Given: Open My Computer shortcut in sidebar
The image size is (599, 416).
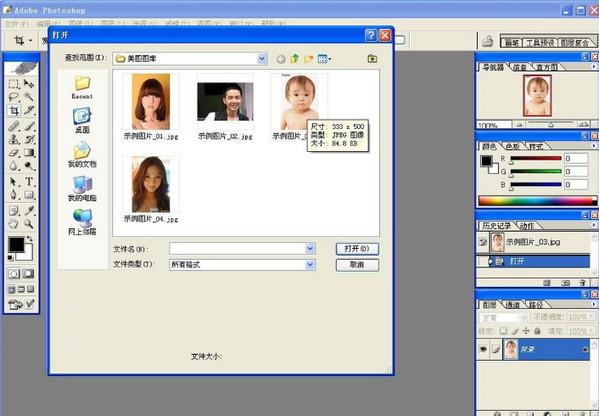Looking at the screenshot, I should pos(82,188).
